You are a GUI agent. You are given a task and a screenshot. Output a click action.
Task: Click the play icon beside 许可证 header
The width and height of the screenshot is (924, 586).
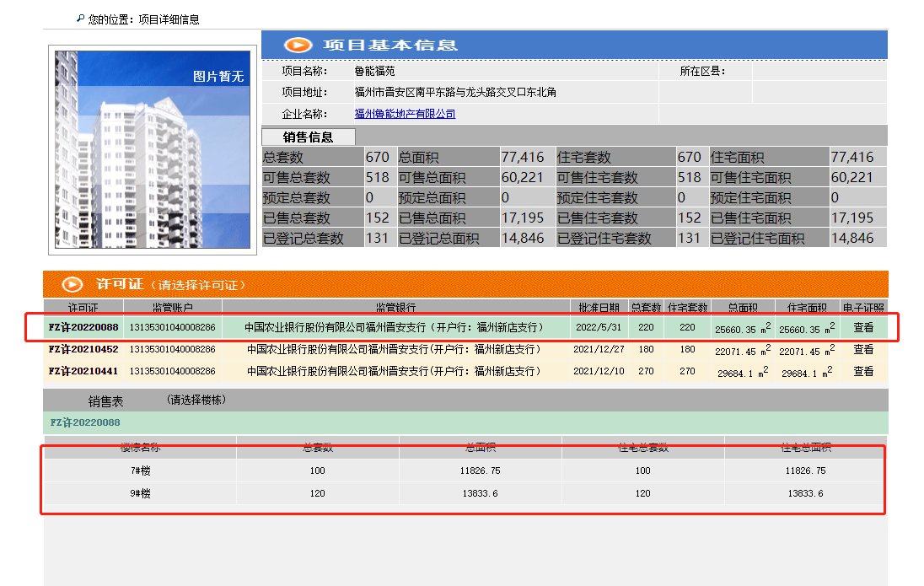coord(72,284)
